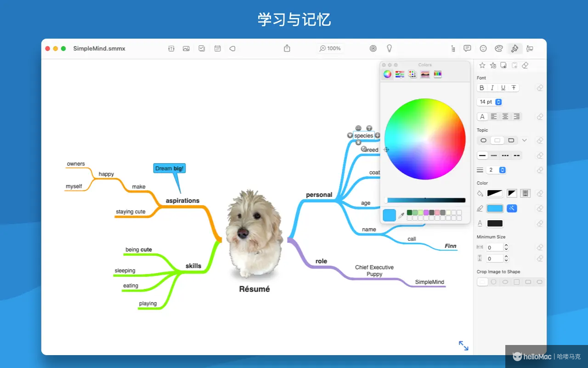Open the notes speech-bubble panel
This screenshot has width=588, height=368.
(x=467, y=48)
